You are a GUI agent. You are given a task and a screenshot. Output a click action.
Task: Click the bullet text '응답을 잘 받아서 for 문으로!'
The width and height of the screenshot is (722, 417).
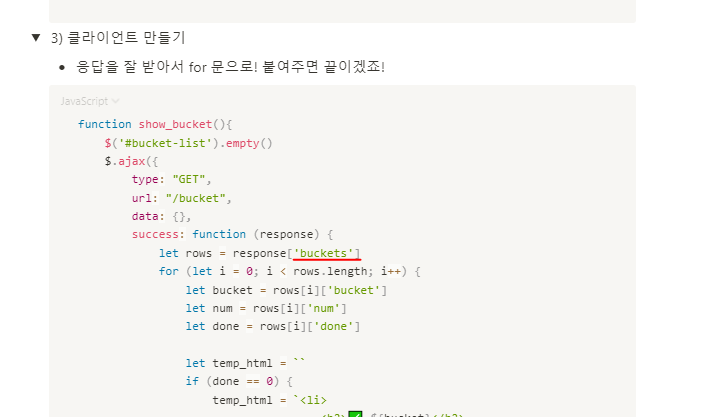(x=166, y=67)
